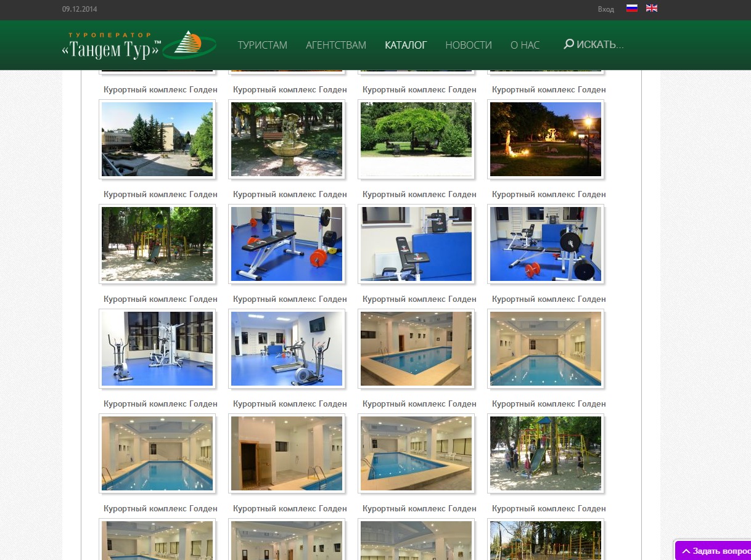Open the garden fountain statue photo
This screenshot has width=751, height=560.
[x=287, y=139]
